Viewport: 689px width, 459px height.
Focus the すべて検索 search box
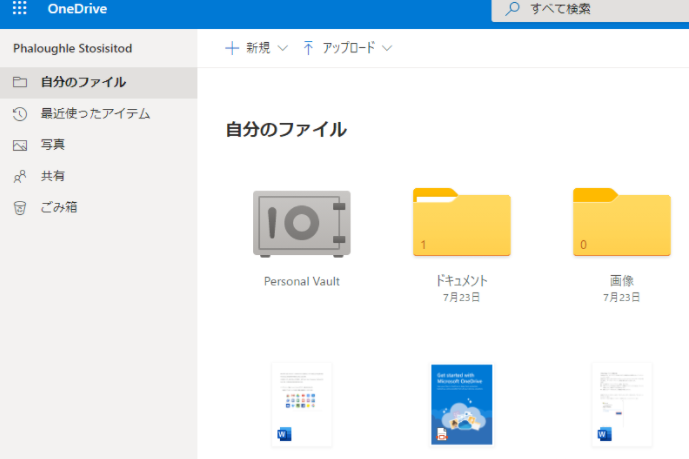click(590, 10)
